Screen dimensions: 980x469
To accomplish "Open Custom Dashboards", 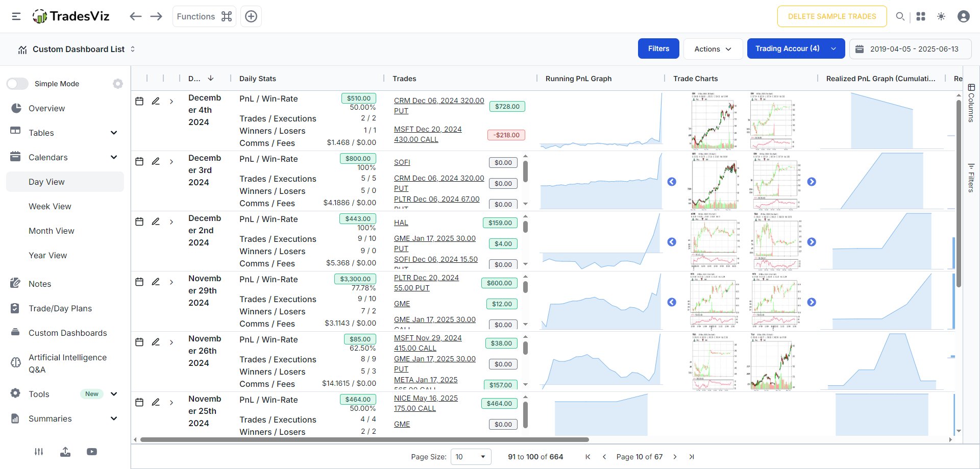I will pos(65,333).
